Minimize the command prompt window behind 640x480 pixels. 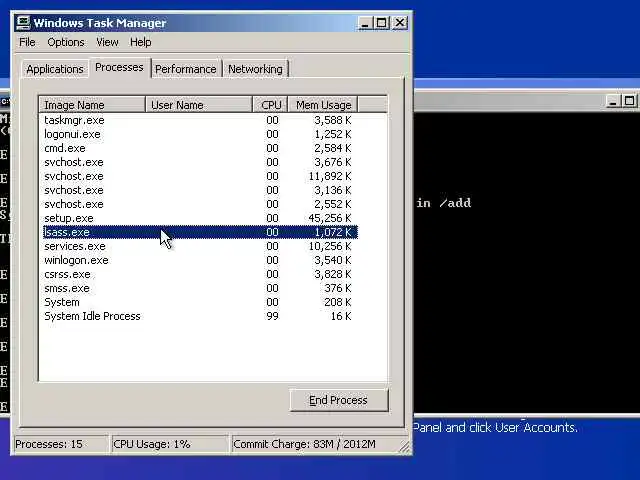click(612, 101)
